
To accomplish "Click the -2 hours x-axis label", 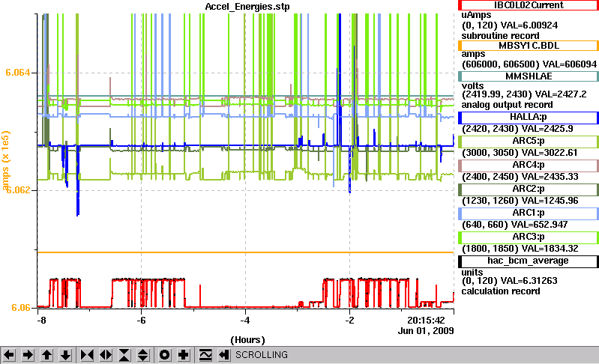I will [x=349, y=321].
